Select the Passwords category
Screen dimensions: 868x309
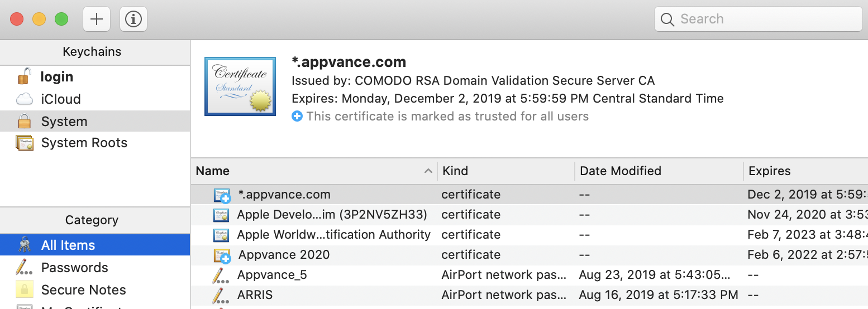point(95,267)
